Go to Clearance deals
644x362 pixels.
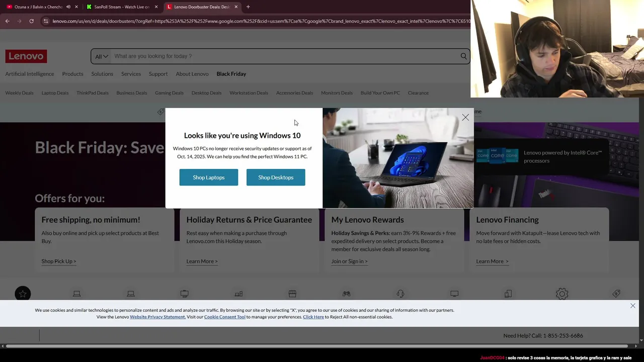pos(418,93)
